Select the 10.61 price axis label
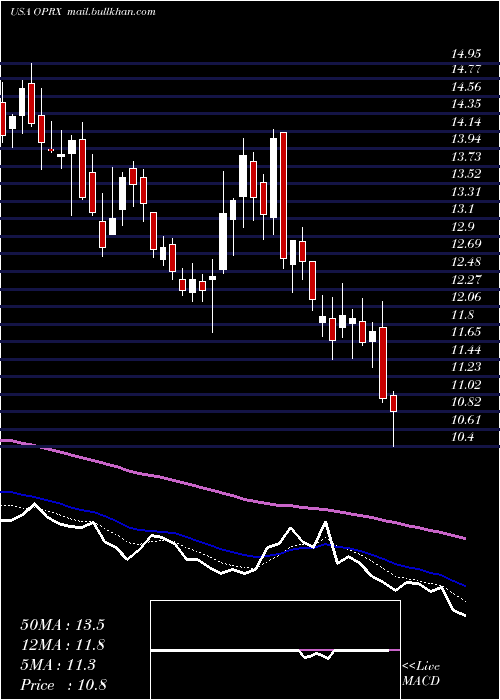The width and height of the screenshot is (500, 700). click(x=466, y=420)
